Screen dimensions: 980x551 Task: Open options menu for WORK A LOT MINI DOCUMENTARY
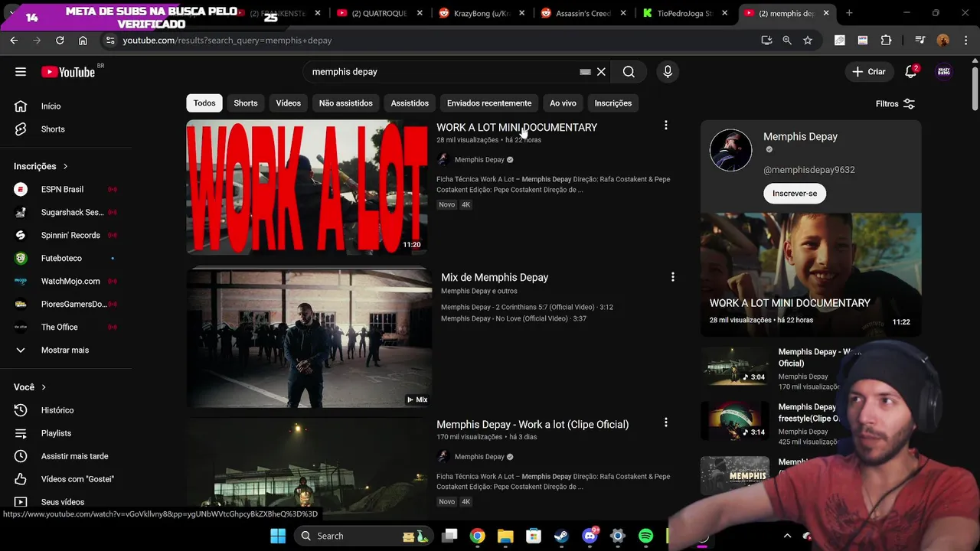[x=665, y=126]
